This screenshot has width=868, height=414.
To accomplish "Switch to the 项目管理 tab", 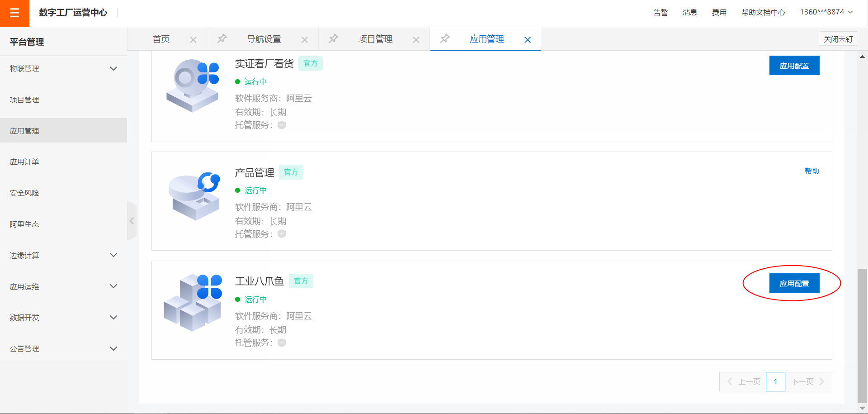I will (x=375, y=39).
